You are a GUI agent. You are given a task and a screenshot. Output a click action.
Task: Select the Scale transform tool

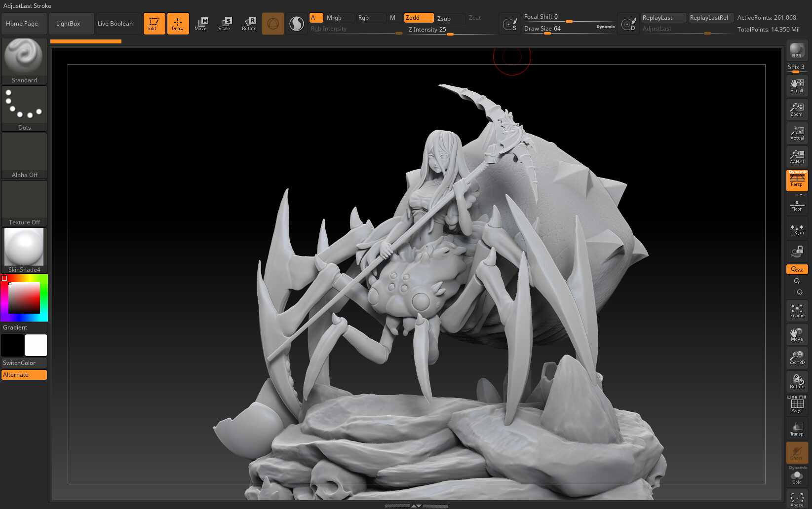[x=225, y=23]
